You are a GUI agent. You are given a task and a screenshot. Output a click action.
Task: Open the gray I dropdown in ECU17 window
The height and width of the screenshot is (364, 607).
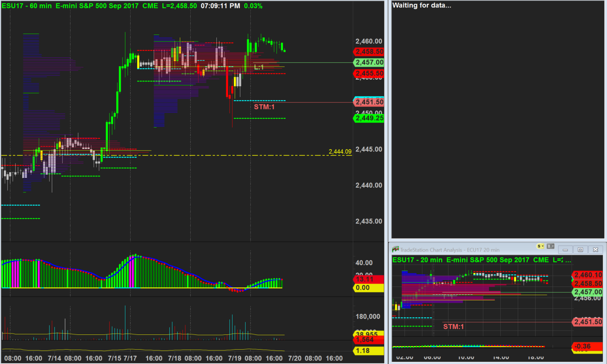550,246
